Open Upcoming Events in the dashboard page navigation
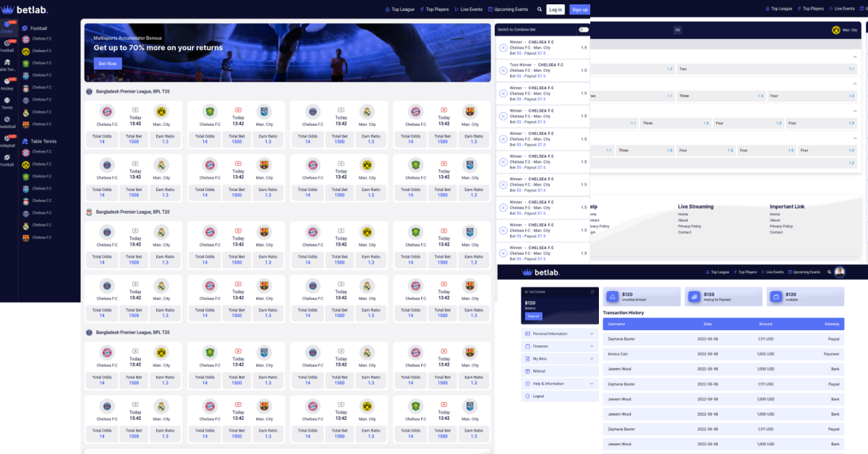 tap(804, 272)
